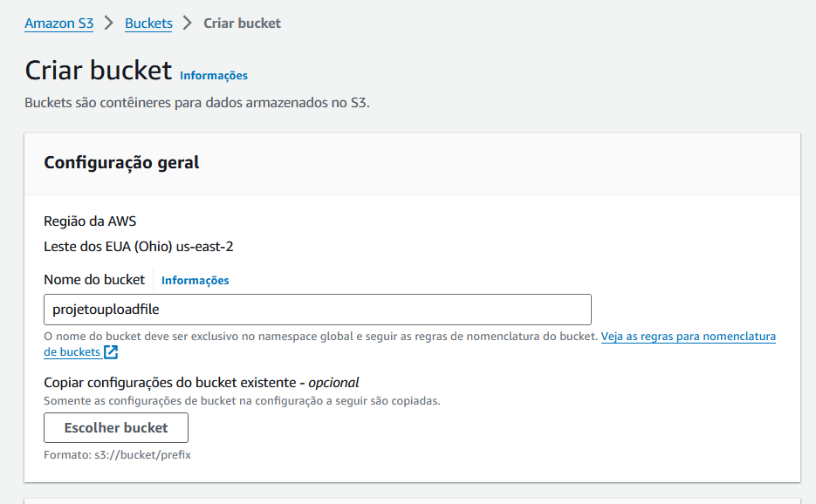Open Informações link beside Nome do bucket

tap(195, 281)
